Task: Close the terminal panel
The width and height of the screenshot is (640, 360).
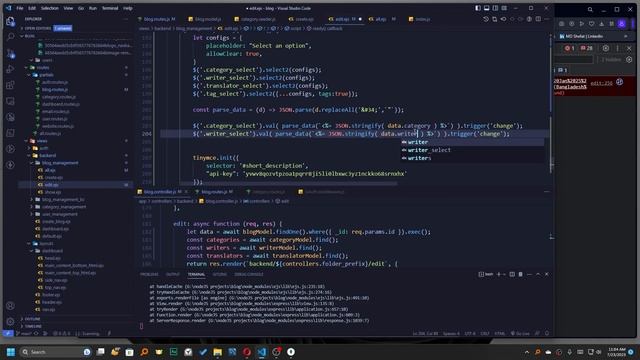Action: (547, 274)
